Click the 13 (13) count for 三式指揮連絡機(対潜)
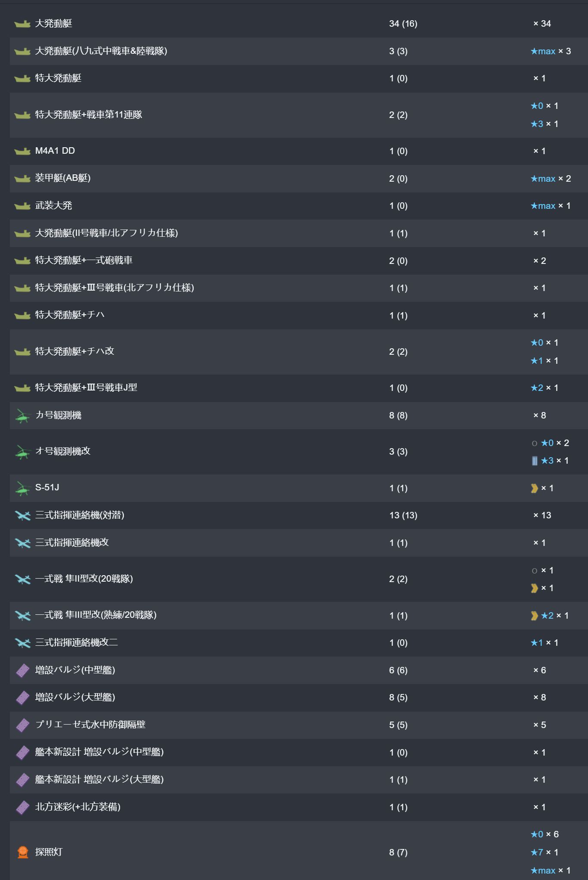Viewport: 588px width, 880px height. click(403, 515)
